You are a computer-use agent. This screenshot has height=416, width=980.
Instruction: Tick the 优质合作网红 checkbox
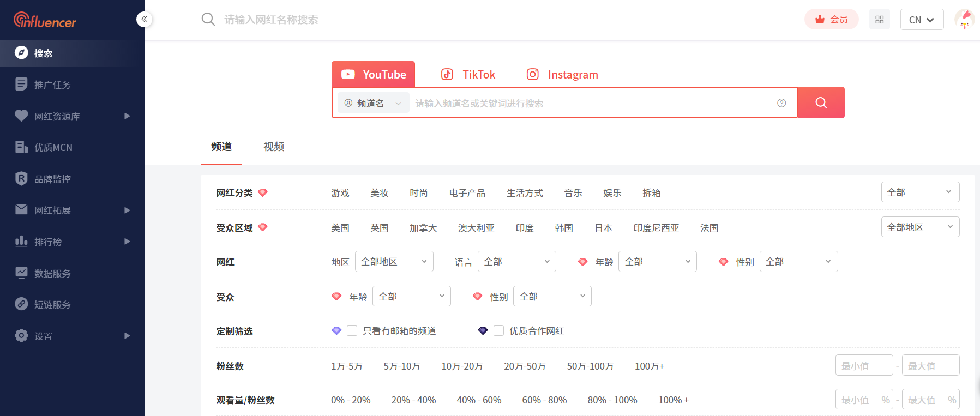click(x=498, y=331)
